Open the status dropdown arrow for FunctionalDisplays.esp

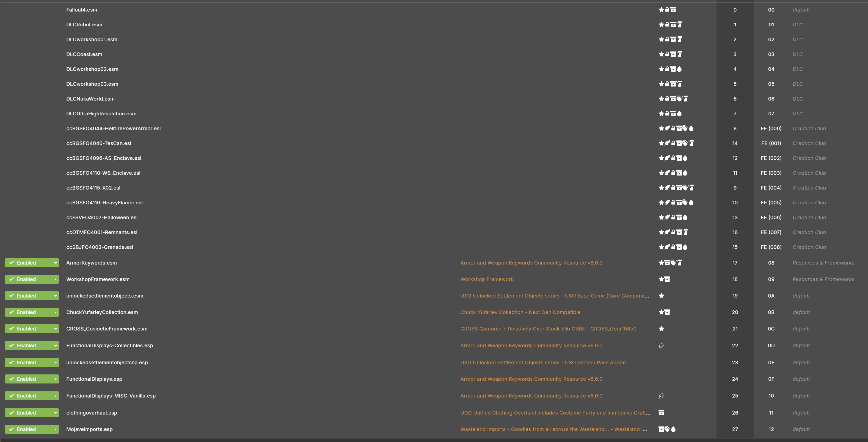(x=56, y=379)
